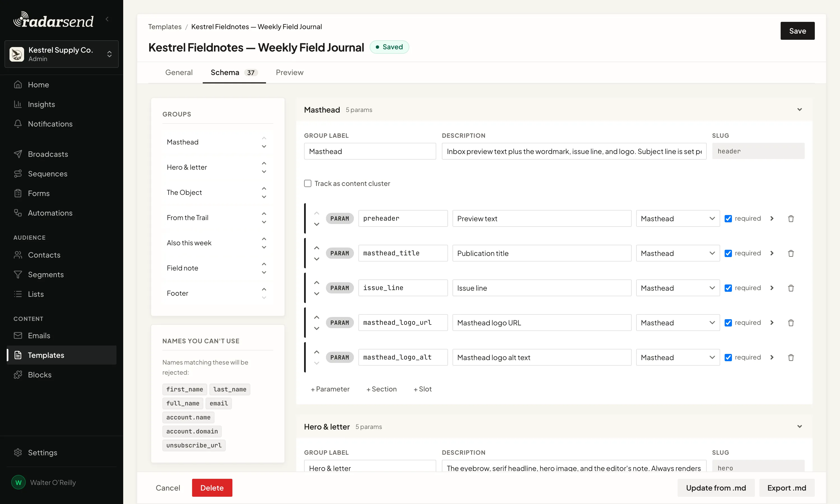
Task: Go to Notifications via the bell icon
Action: [18, 124]
